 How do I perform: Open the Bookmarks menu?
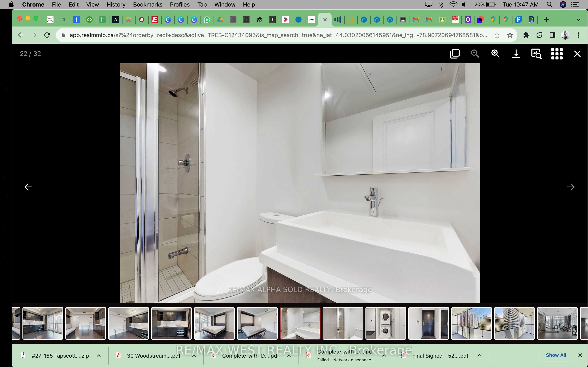tap(147, 5)
